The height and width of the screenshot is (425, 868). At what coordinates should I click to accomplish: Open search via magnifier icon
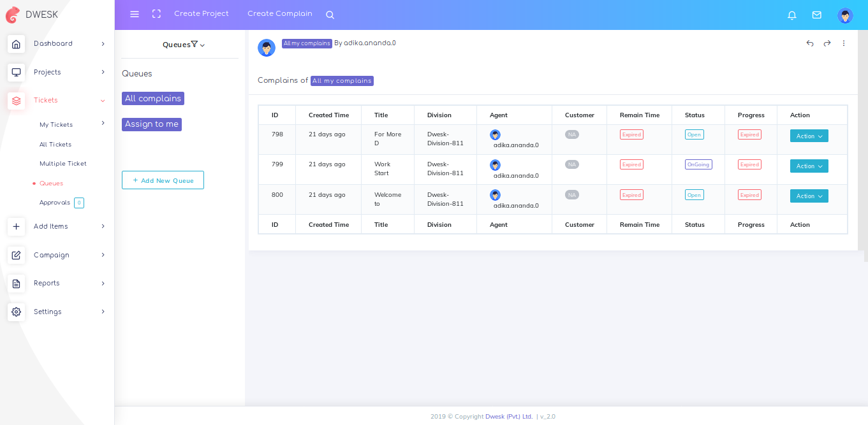coord(330,15)
